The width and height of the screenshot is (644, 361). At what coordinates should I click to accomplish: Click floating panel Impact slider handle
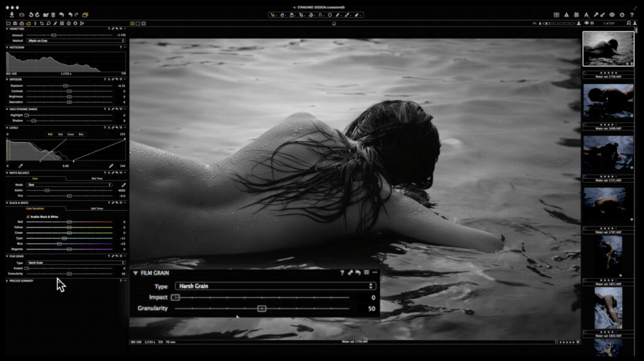[175, 297]
